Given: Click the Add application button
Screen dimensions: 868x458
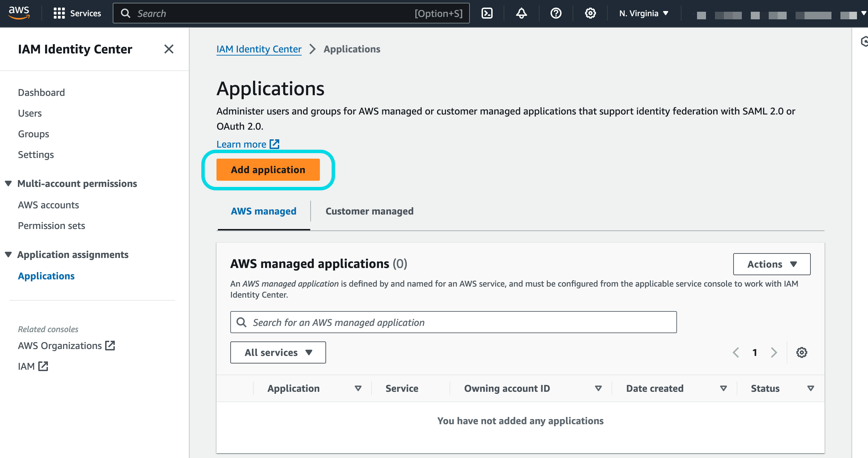Looking at the screenshot, I should pos(268,169).
